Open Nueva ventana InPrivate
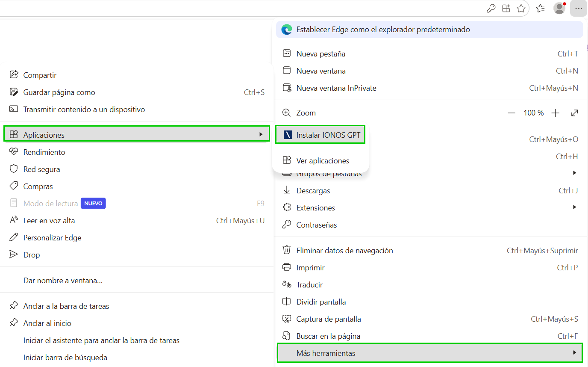This screenshot has height=367, width=588. coord(429,88)
